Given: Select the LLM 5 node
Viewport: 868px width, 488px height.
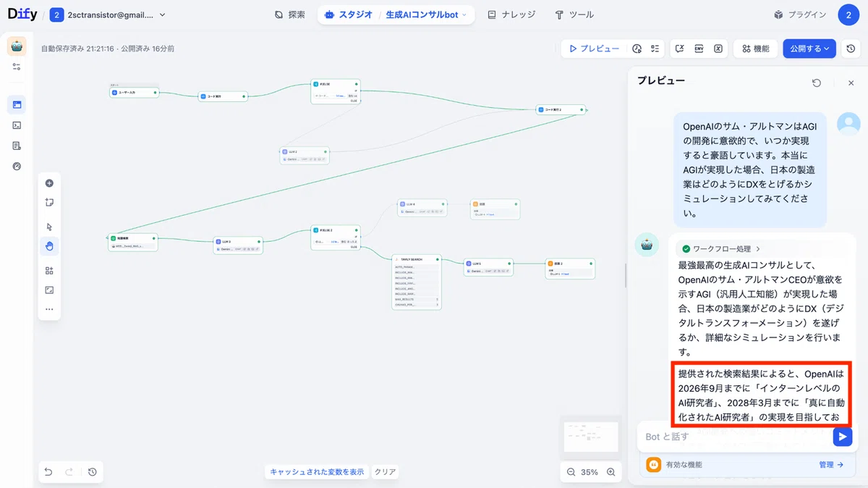Looking at the screenshot, I should pos(489,266).
